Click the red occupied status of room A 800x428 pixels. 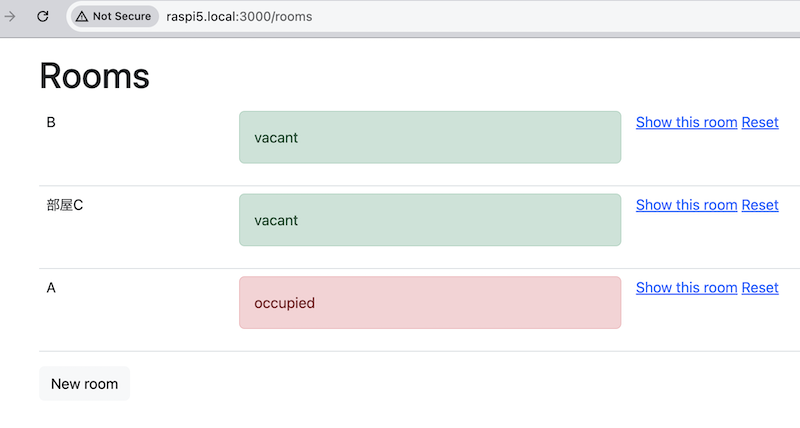(430, 302)
